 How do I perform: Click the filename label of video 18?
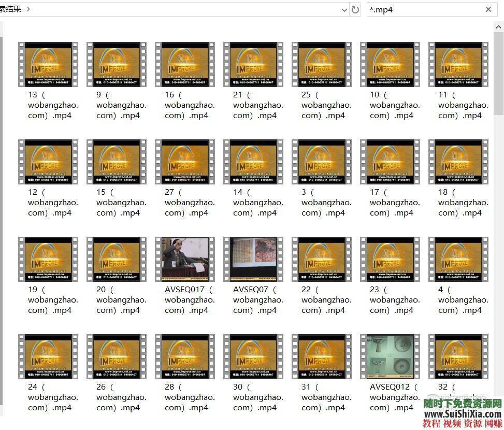tap(463, 203)
